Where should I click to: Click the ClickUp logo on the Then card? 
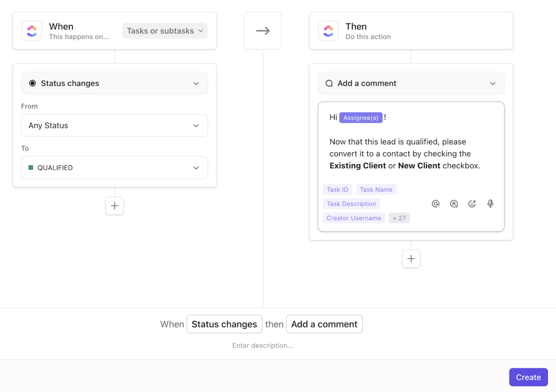[x=328, y=31]
